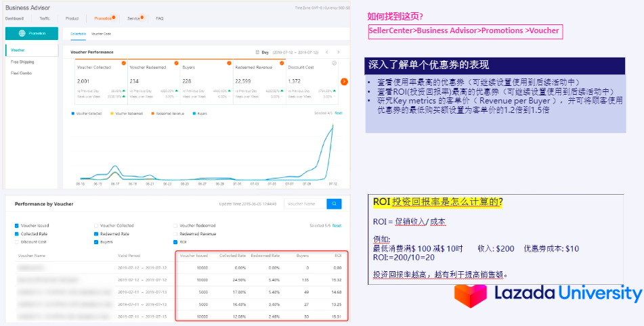Click the Valid Period column header
The image size is (644, 326).
pyautogui.click(x=129, y=256)
